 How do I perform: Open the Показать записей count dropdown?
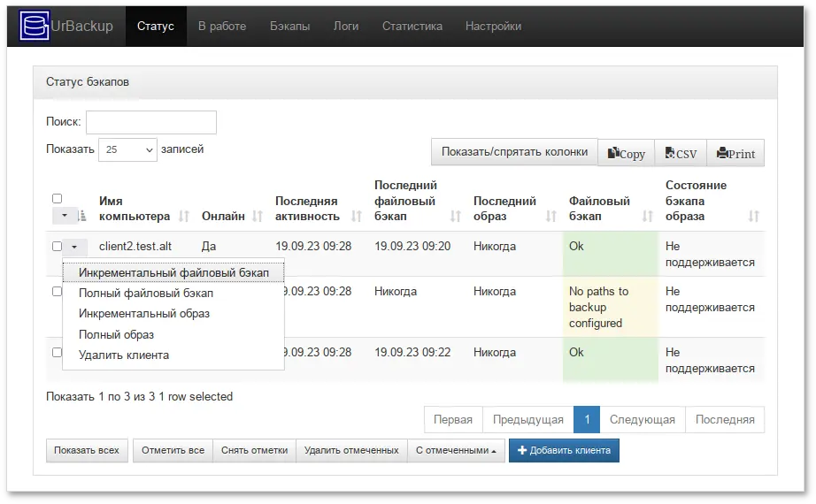[127, 149]
